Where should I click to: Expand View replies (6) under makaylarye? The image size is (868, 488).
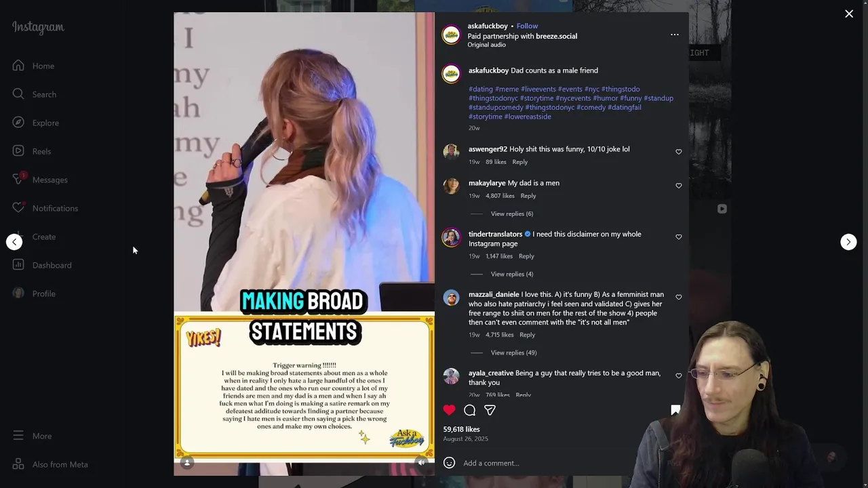[x=511, y=213]
